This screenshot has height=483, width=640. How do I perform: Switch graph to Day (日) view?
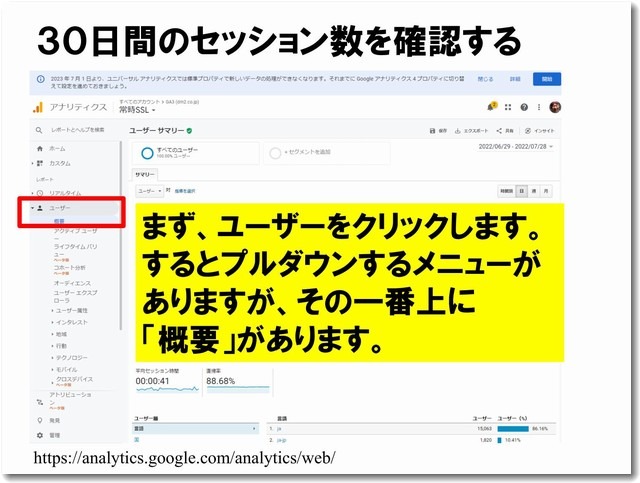click(x=522, y=191)
